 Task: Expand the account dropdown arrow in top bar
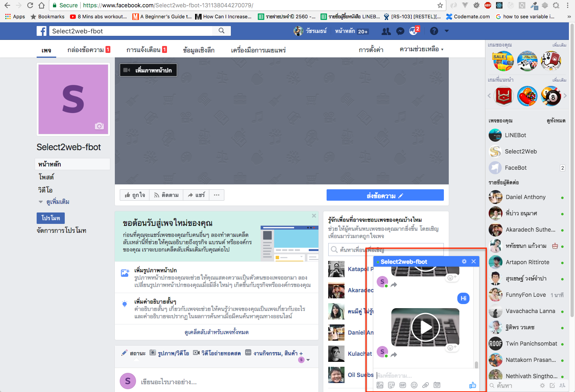tap(447, 31)
